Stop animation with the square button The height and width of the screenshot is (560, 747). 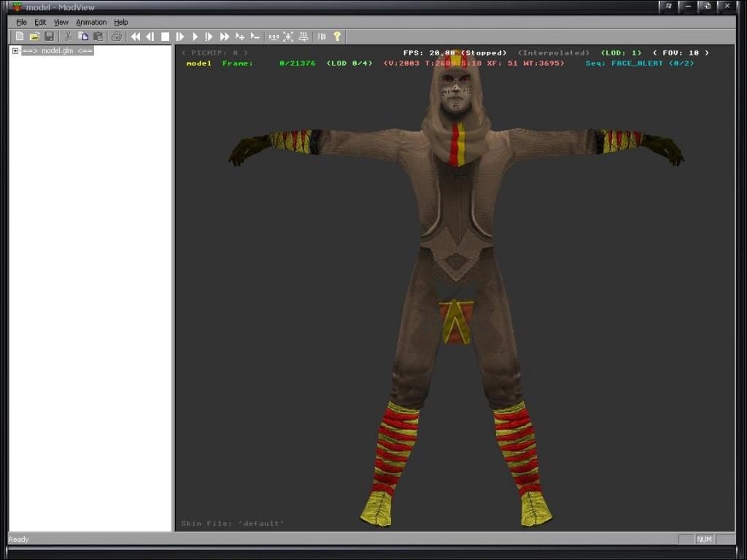coord(165,36)
